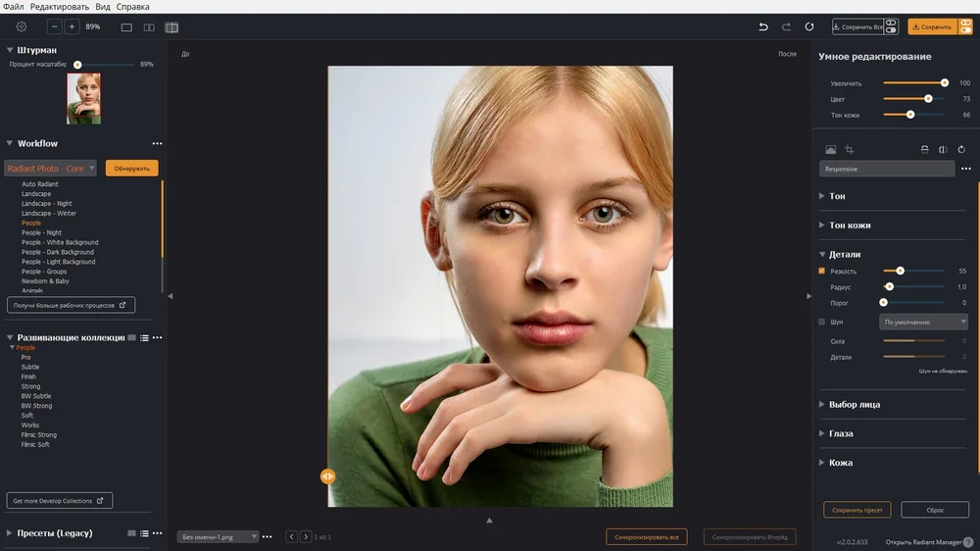The image size is (980, 551).
Task: Switch to side-by-side view layout
Action: [149, 27]
